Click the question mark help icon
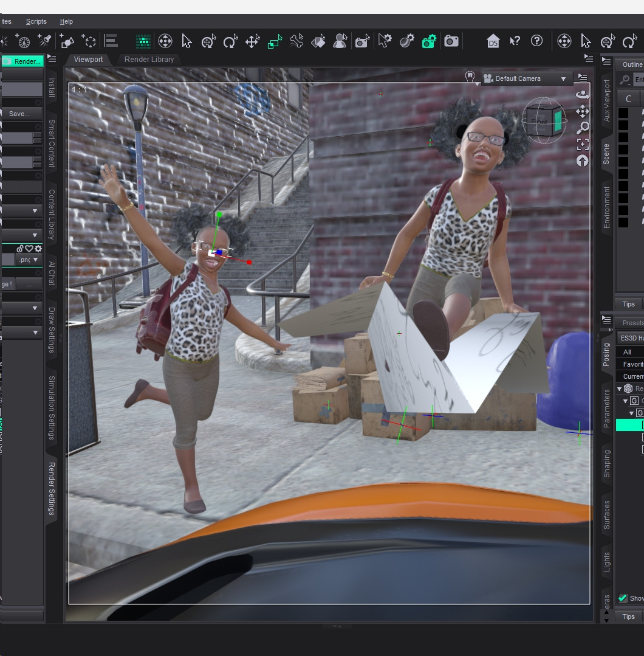Screen dimensions: 644x656 coord(536,41)
